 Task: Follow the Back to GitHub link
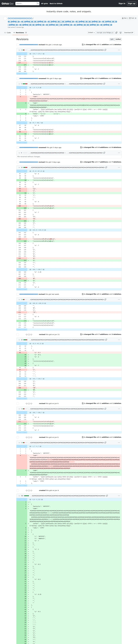click(56, 4)
